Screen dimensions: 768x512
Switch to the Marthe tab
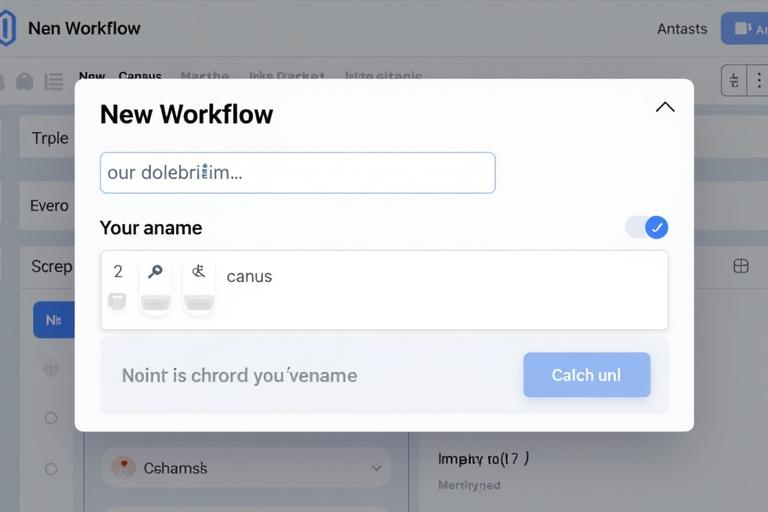coord(204,76)
